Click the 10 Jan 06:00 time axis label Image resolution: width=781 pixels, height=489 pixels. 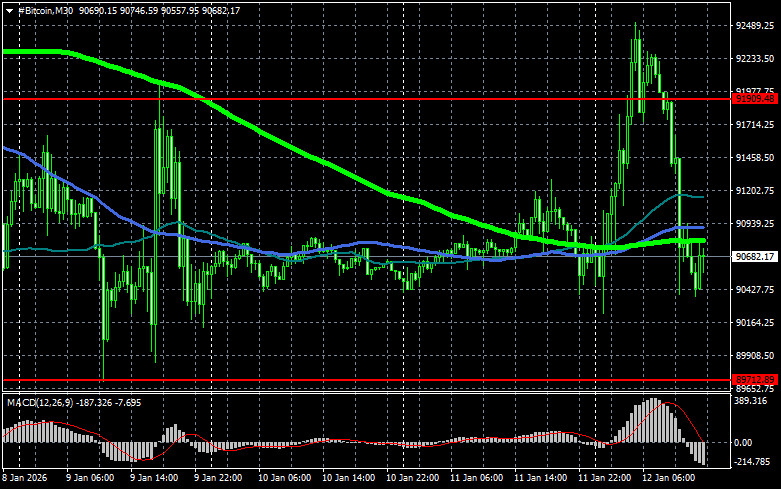pyautogui.click(x=284, y=478)
